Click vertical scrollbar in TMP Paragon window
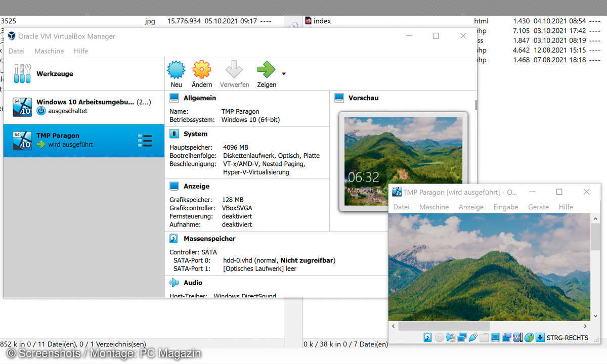607x364 pixels. pyautogui.click(x=595, y=237)
